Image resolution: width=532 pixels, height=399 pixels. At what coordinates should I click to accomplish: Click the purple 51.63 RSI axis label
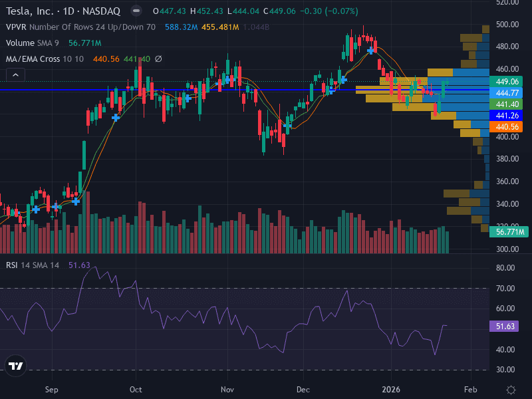(x=504, y=327)
